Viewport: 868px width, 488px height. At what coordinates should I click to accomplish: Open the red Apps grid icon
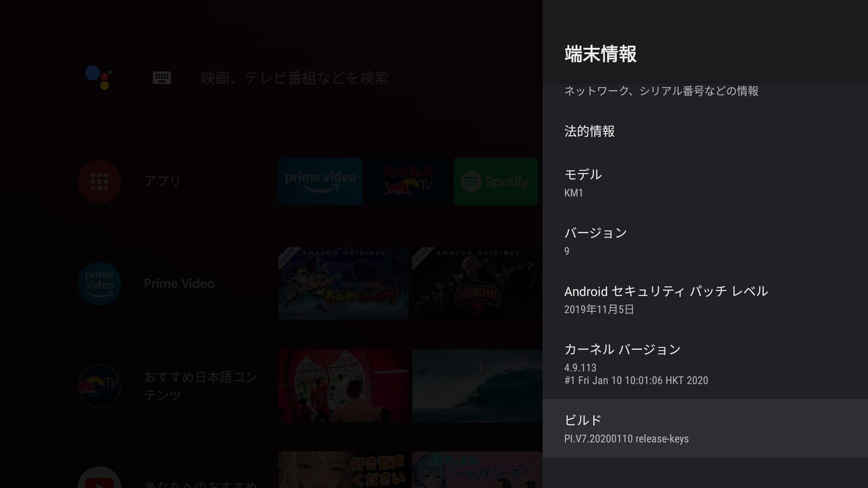pyautogui.click(x=99, y=181)
